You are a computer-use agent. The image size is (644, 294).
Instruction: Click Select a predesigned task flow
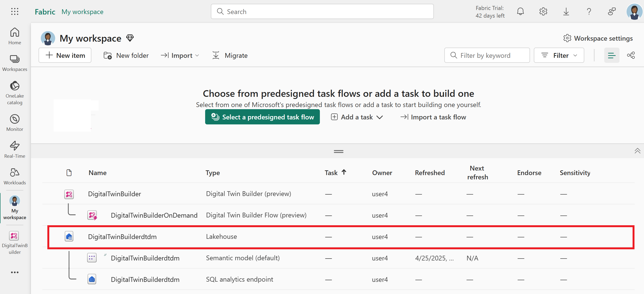pyautogui.click(x=262, y=117)
